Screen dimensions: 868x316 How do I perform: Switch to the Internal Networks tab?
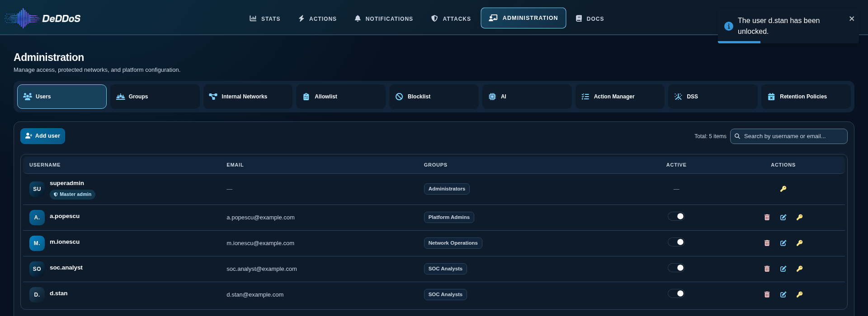tap(248, 97)
